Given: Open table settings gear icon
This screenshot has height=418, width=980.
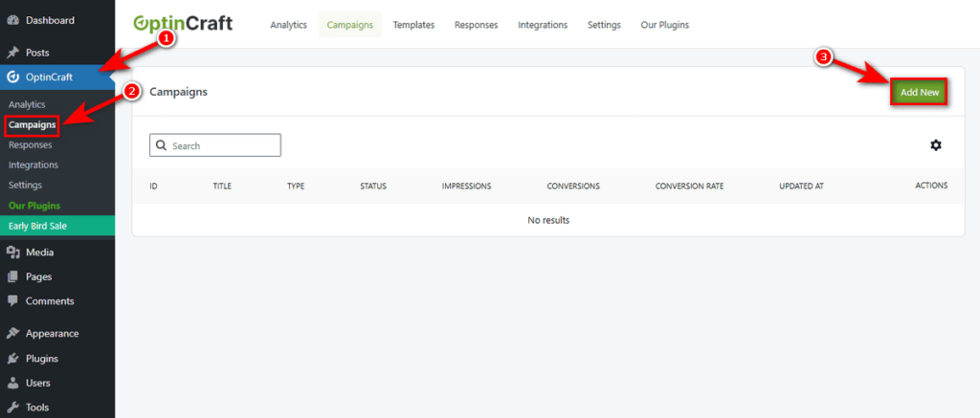Looking at the screenshot, I should [935, 145].
